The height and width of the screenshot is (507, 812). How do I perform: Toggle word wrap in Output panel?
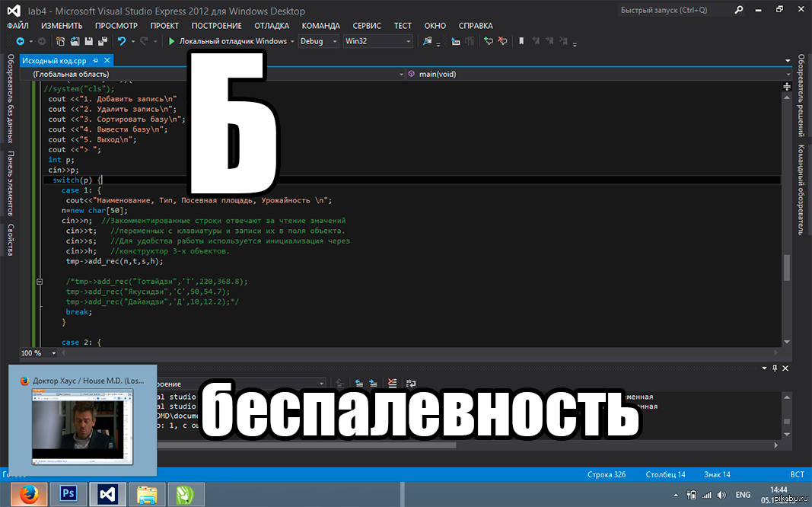click(411, 383)
